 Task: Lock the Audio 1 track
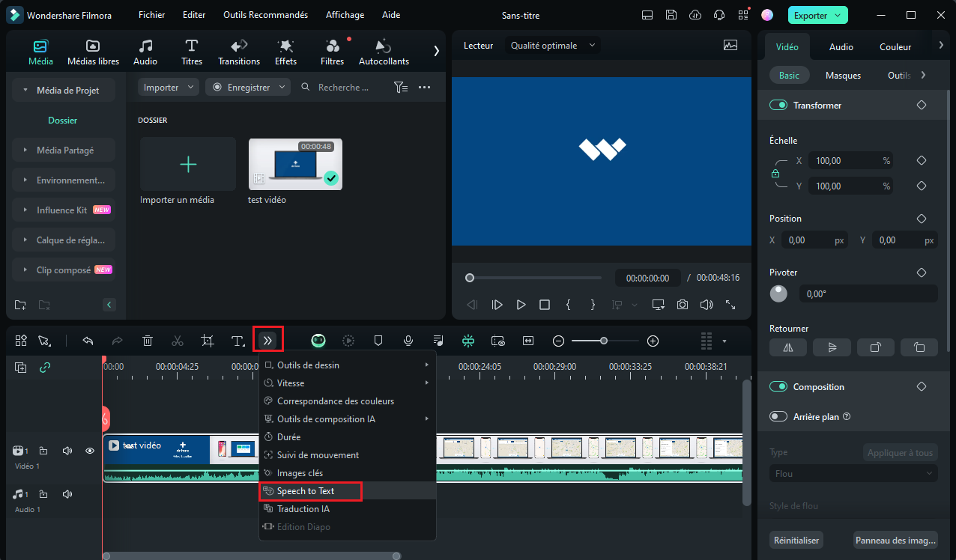click(43, 494)
